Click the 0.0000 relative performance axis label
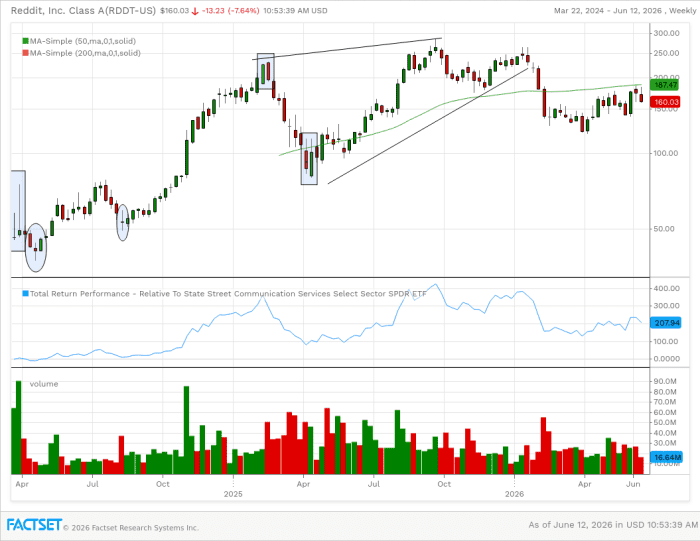 (x=667, y=359)
